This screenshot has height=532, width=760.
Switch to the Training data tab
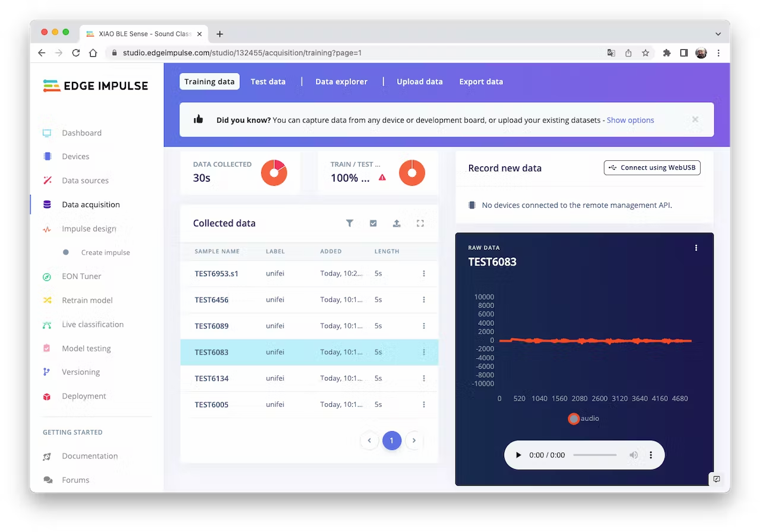coord(210,81)
